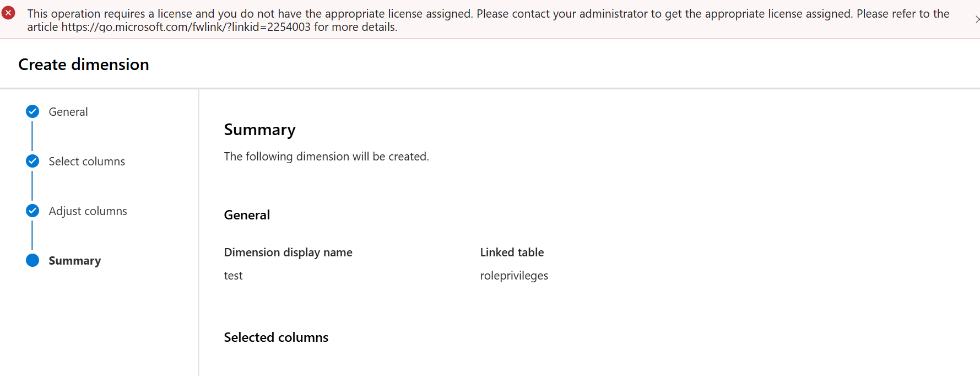Click the General section heading under Summary
The height and width of the screenshot is (376, 980).
[x=247, y=215]
